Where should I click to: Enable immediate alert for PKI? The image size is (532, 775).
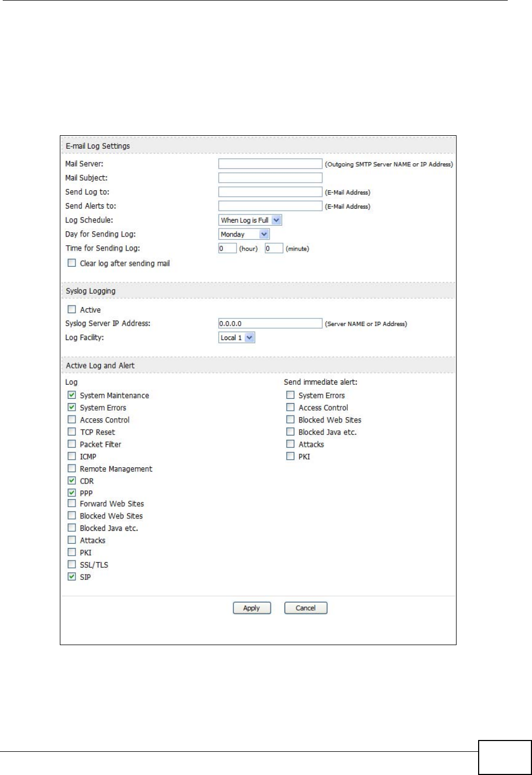pyautogui.click(x=291, y=456)
